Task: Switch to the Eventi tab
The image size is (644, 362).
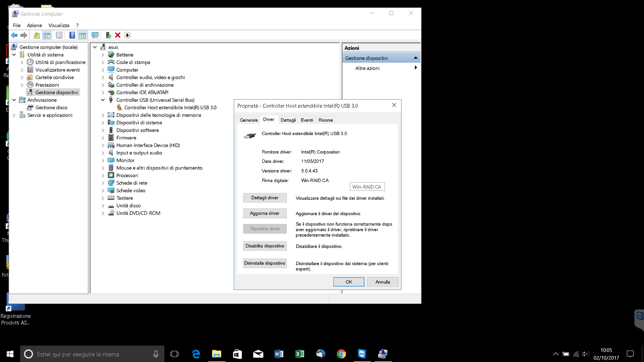Action: (x=307, y=120)
